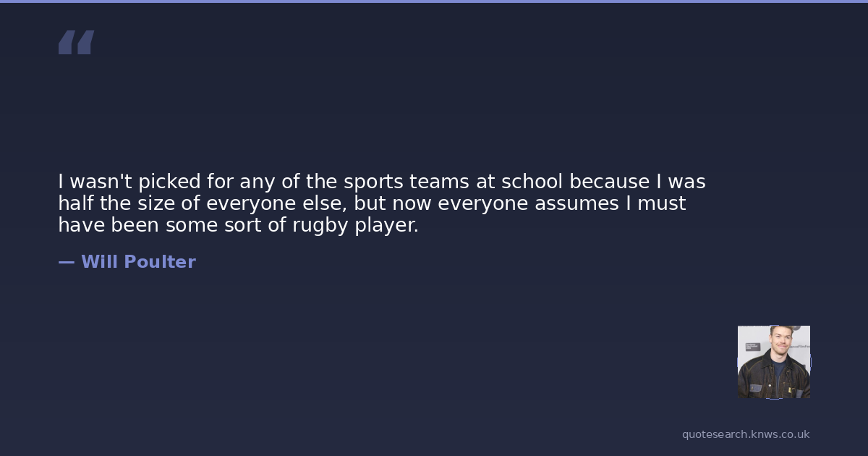Select the quote line starting "have been some"
The height and width of the screenshot is (456, 868).
[238, 225]
